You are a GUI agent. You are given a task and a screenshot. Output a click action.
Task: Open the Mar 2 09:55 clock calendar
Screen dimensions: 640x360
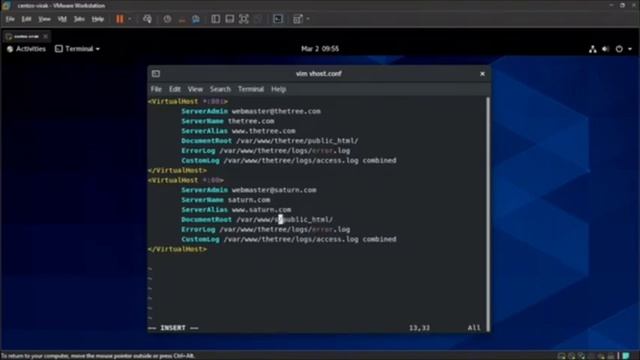pos(320,49)
